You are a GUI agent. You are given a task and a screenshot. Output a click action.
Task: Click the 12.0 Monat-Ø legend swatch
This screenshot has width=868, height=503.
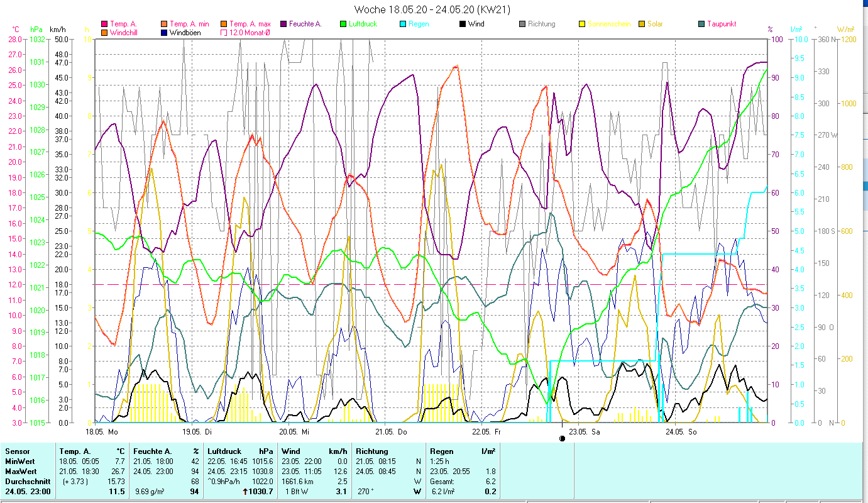[x=224, y=32]
